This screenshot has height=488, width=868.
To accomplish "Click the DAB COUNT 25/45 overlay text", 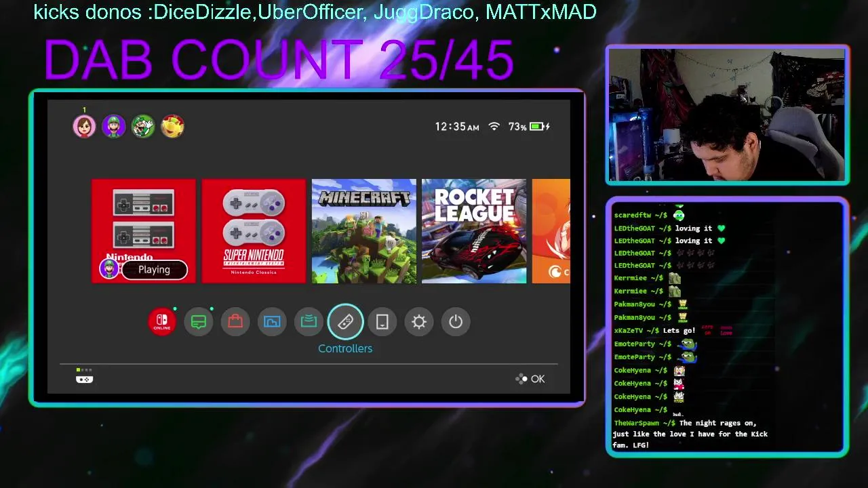I will coord(279,60).
